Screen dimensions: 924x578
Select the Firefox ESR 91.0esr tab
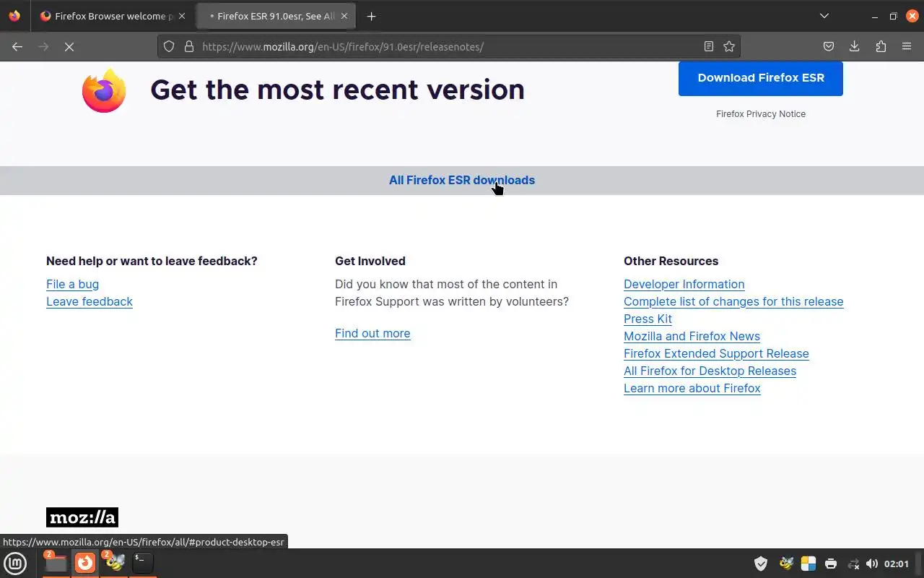pos(275,16)
